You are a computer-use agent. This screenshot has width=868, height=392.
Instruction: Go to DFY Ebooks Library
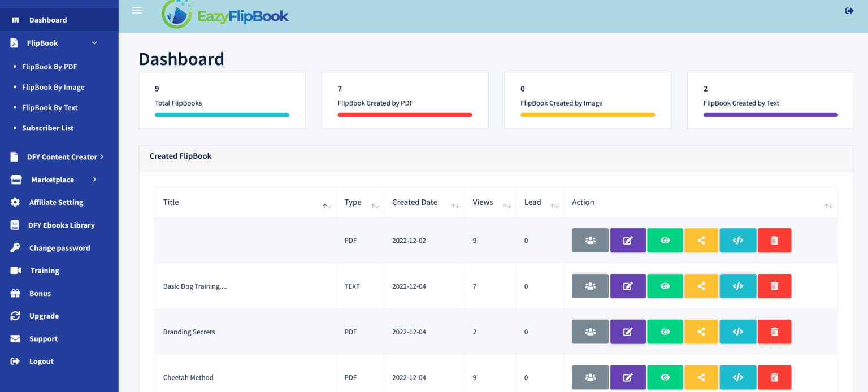(61, 225)
